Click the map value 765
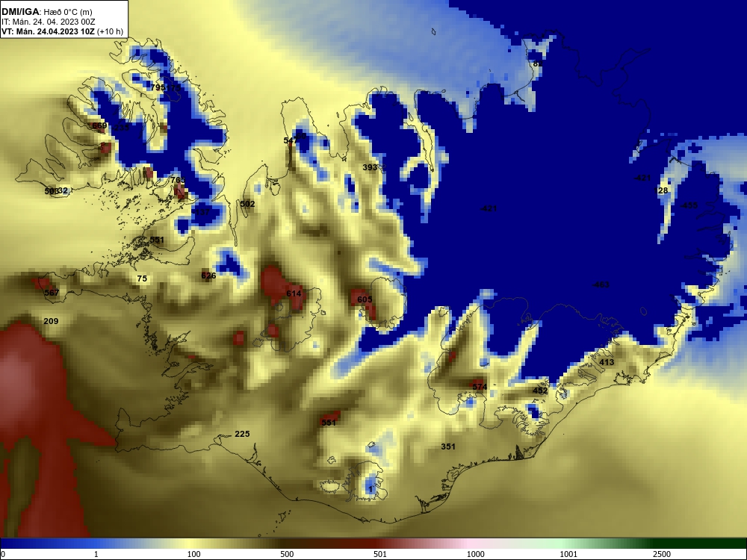Image resolution: width=747 pixels, height=560 pixels. 178,180
